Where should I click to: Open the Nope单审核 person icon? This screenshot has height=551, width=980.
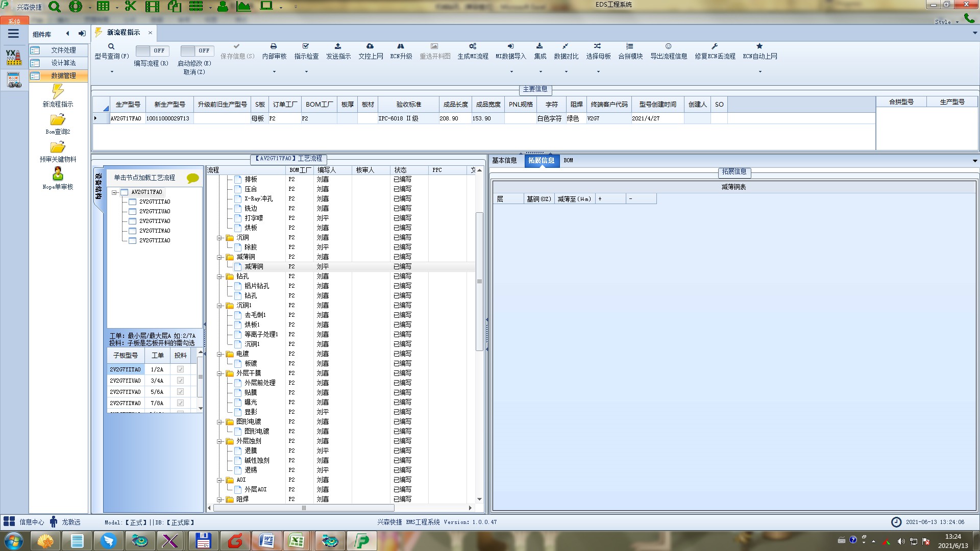click(58, 174)
